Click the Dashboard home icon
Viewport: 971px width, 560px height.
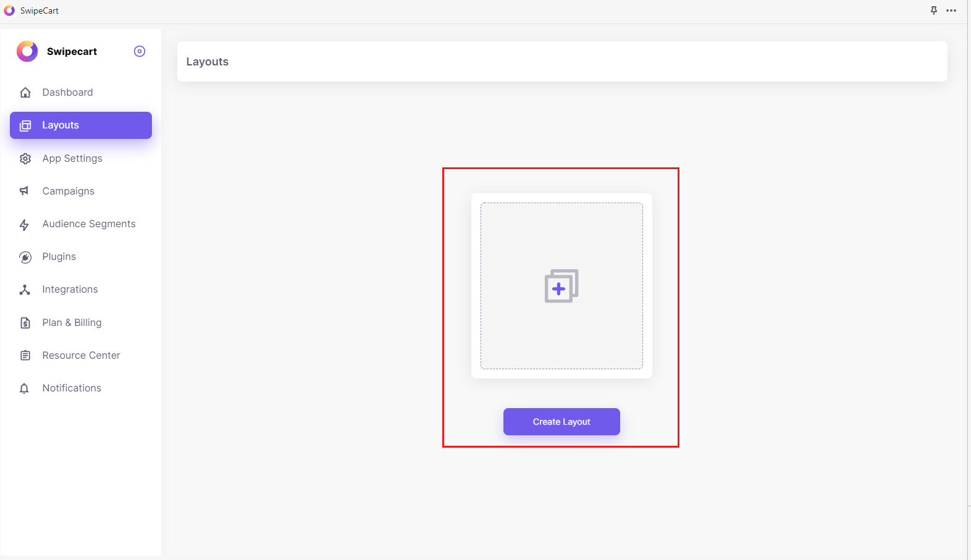[25, 93]
